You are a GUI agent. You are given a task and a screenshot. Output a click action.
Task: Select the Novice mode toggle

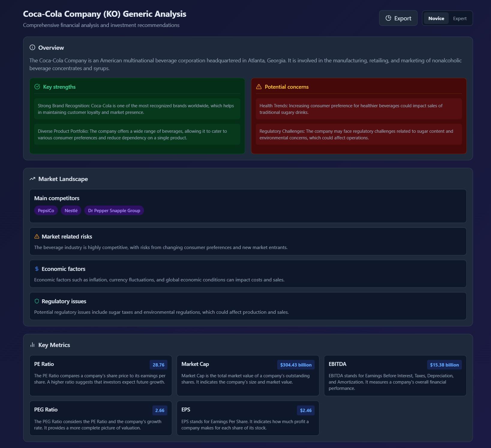coord(436,18)
